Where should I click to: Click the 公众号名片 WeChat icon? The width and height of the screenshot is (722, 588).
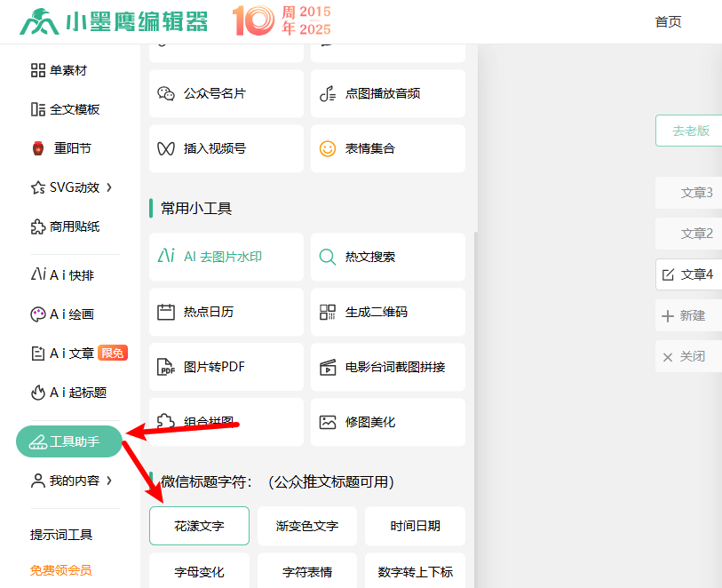click(x=166, y=93)
